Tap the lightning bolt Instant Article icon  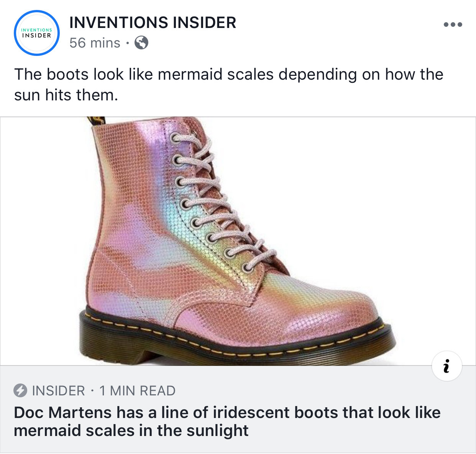[20, 390]
